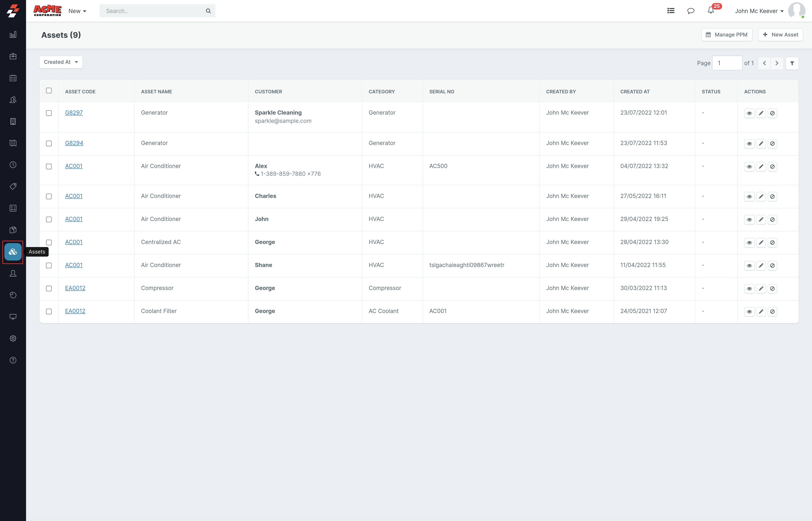Click the filter funnel icon
Screen dimensions: 812x521
point(792,63)
